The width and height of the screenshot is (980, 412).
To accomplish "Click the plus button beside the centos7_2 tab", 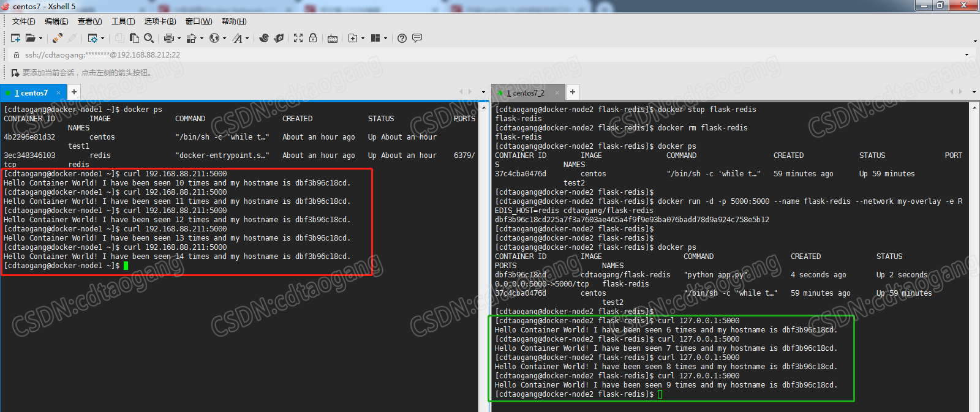I will 573,92.
